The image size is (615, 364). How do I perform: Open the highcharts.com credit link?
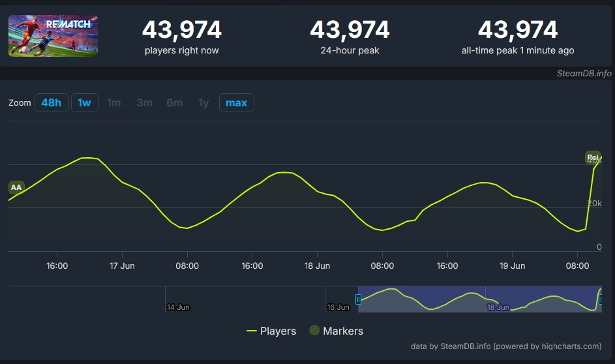506,346
